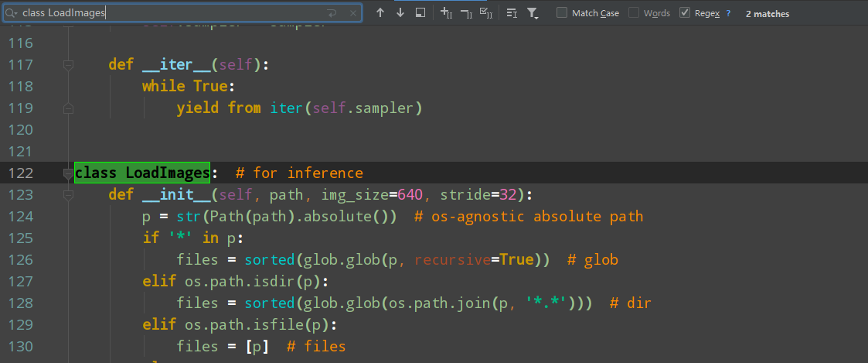
Task: Click line number 130 in the gutter
Action: click(x=21, y=347)
